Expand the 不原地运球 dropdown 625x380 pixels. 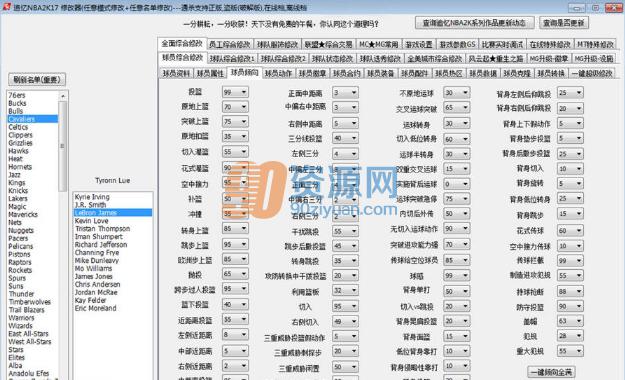coord(456,93)
